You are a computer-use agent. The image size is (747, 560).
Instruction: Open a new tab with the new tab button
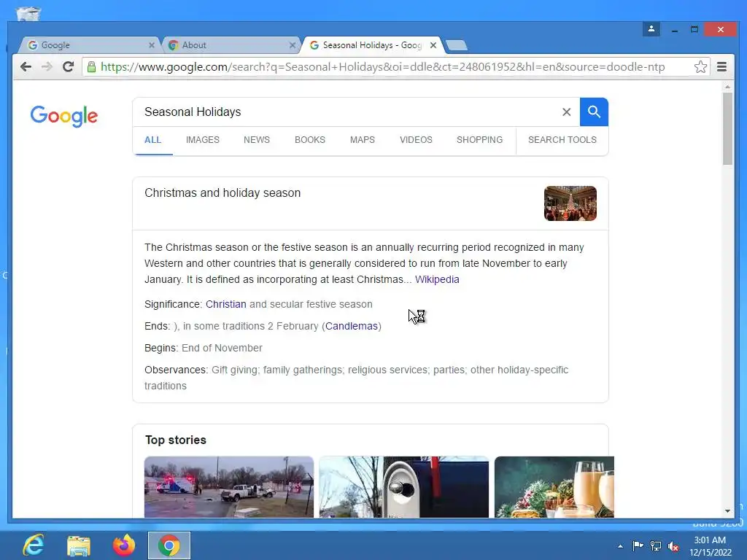pos(457,45)
